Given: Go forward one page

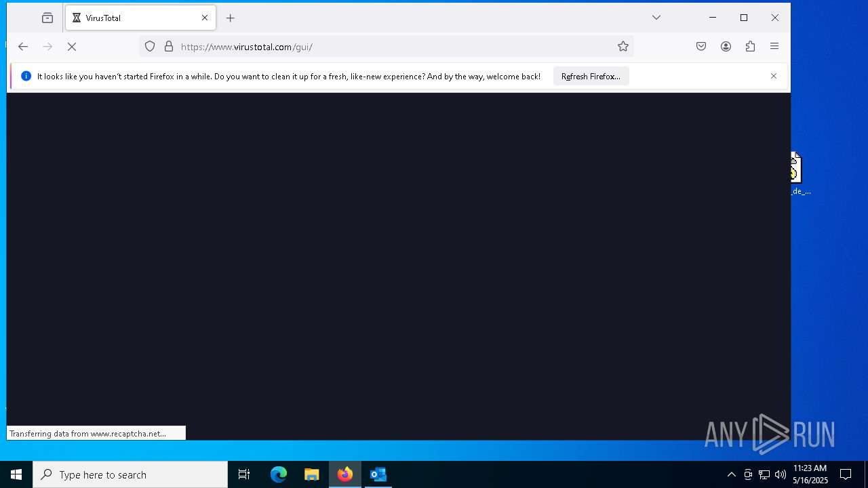Looking at the screenshot, I should 47,47.
